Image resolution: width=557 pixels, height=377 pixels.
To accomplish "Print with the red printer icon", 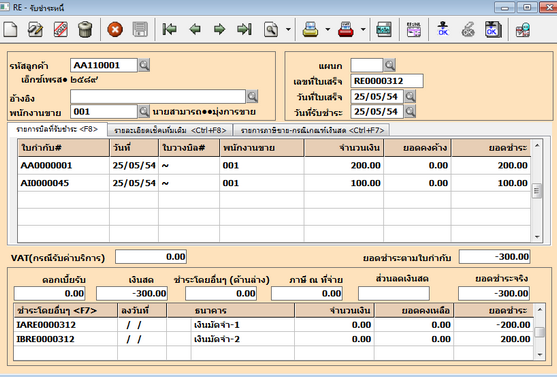I will [x=346, y=29].
